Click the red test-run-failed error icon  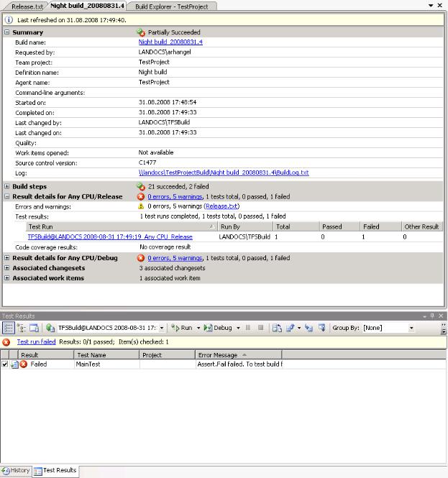click(6, 342)
